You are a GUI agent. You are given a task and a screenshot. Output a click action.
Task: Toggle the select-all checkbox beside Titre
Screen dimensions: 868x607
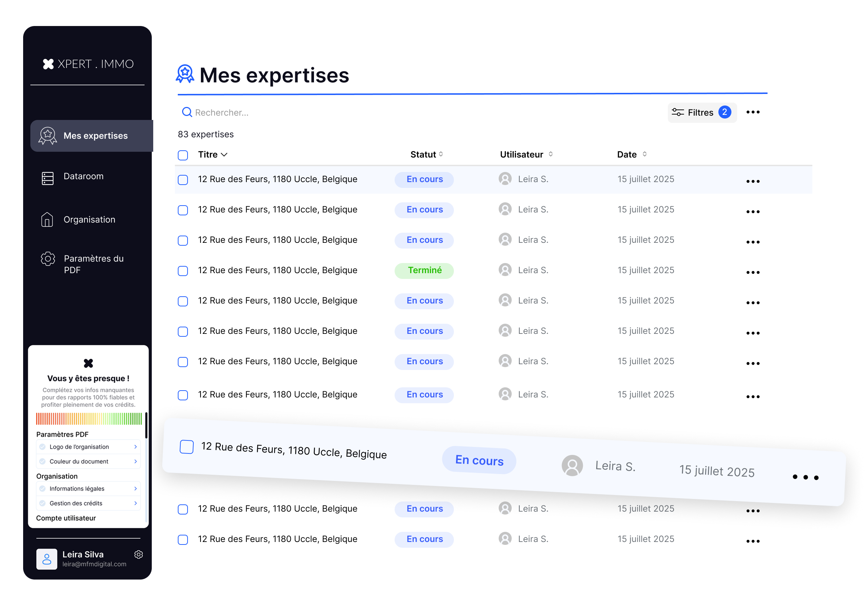click(183, 155)
